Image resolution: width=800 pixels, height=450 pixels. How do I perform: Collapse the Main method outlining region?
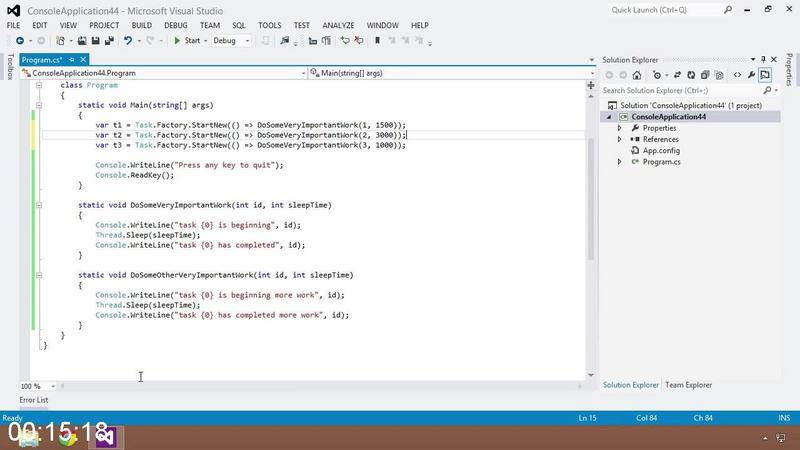(x=39, y=105)
